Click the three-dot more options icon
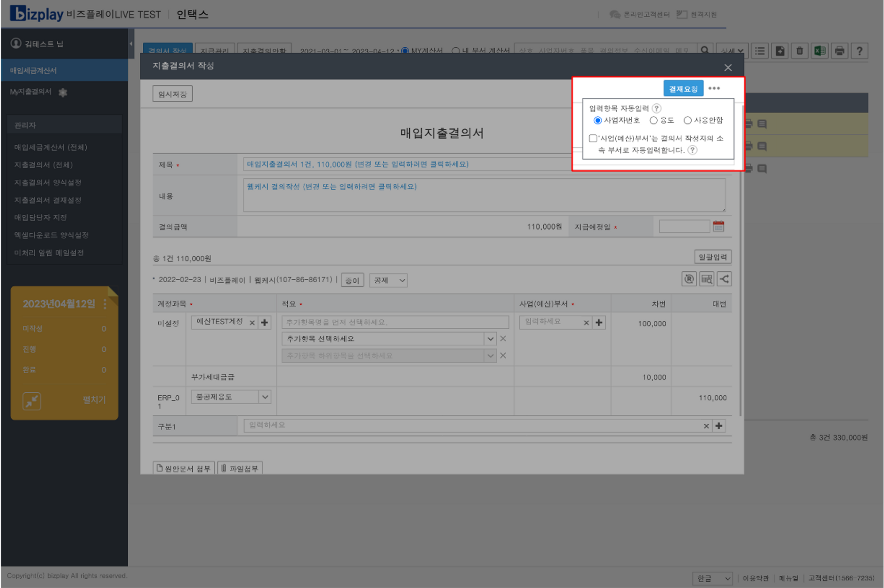This screenshot has height=588, width=884. (x=714, y=88)
